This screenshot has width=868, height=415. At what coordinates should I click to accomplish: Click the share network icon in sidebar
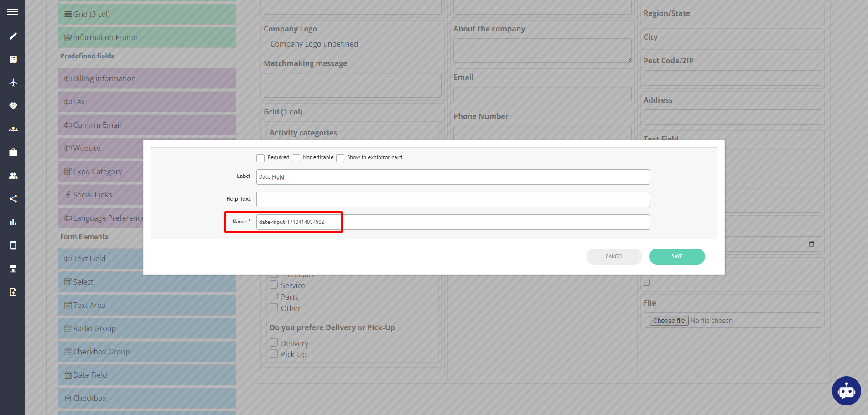point(13,198)
